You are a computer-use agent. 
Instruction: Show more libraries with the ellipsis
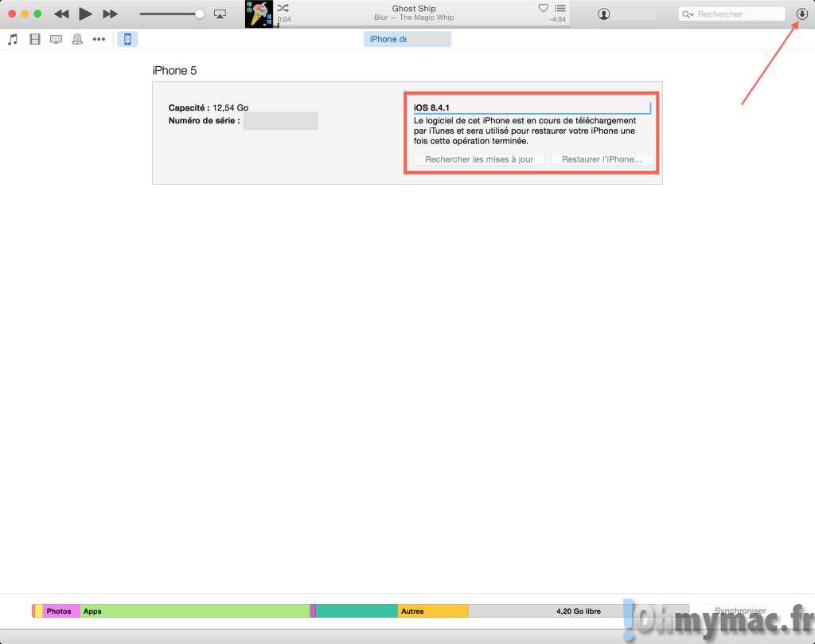coord(99,39)
